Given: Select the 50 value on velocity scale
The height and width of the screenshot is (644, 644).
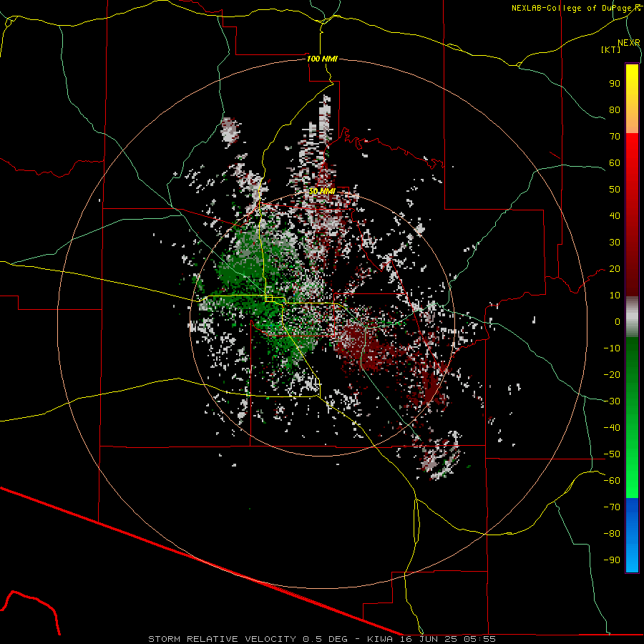Looking at the screenshot, I should point(615,190).
